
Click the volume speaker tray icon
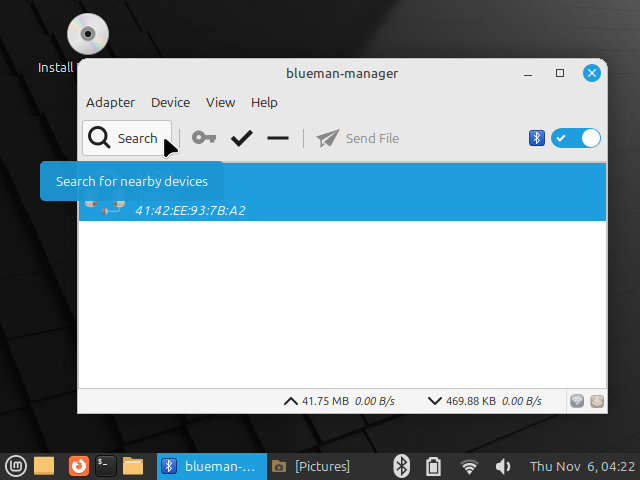coord(503,466)
